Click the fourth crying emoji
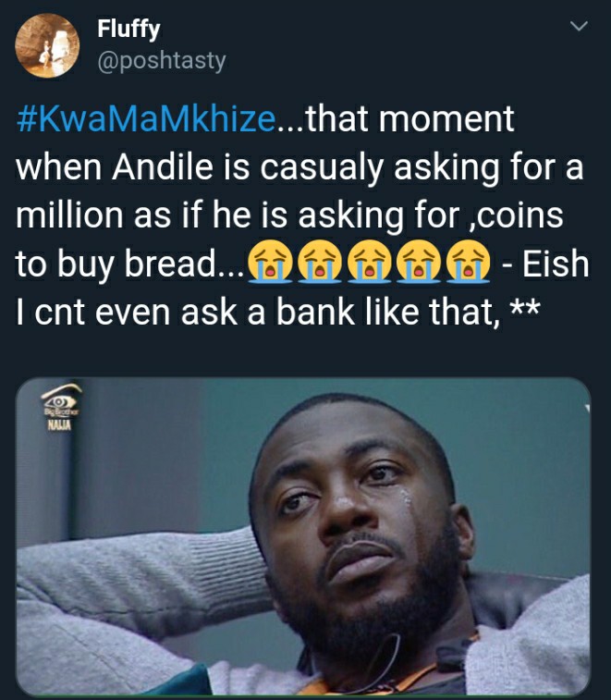This screenshot has height=700, width=611. point(418,263)
